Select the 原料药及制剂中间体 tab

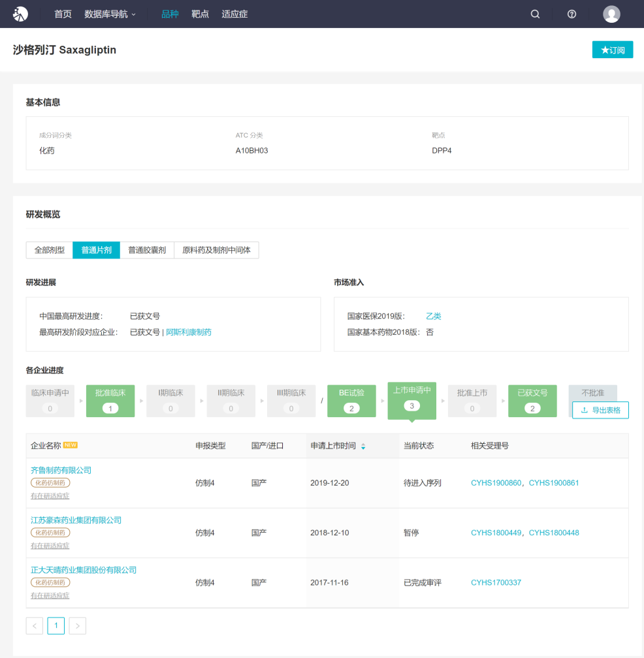[x=216, y=250]
